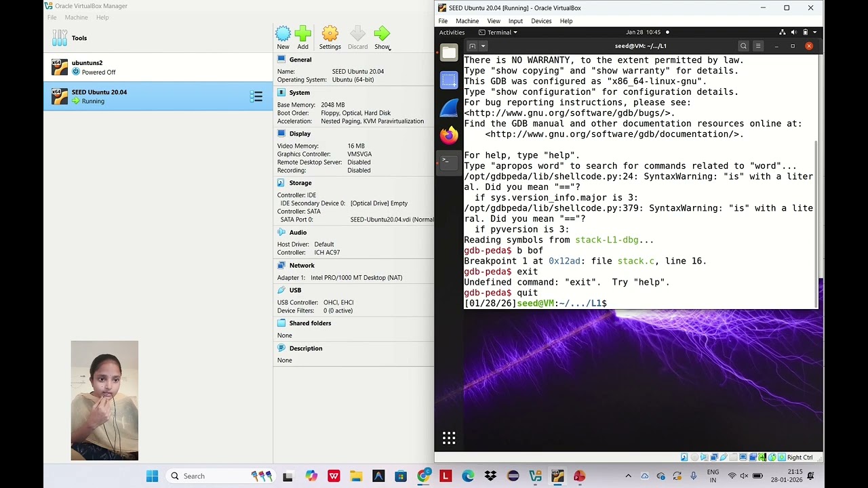This screenshot has height=488, width=868.
Task: Click the Ubuntu clock Jan 28 10:45
Action: tap(643, 32)
